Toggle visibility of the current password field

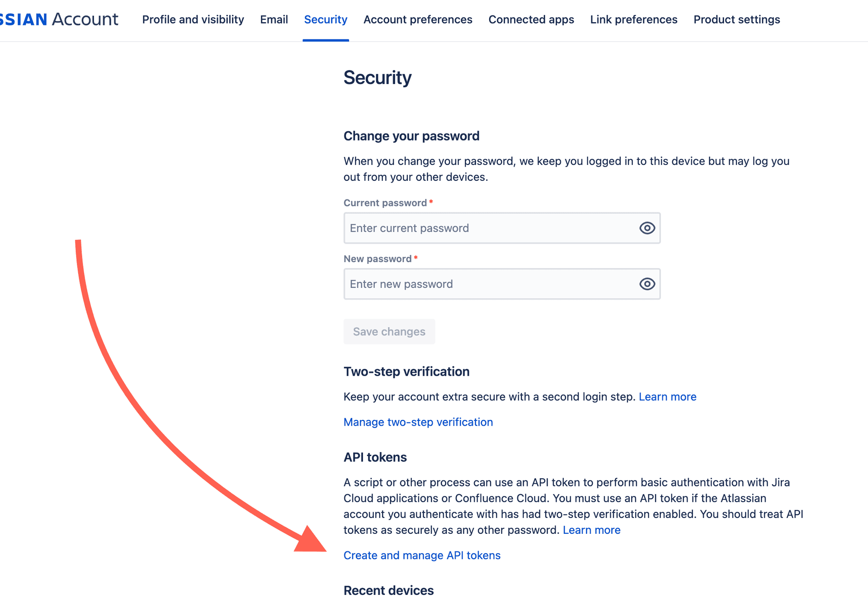646,228
